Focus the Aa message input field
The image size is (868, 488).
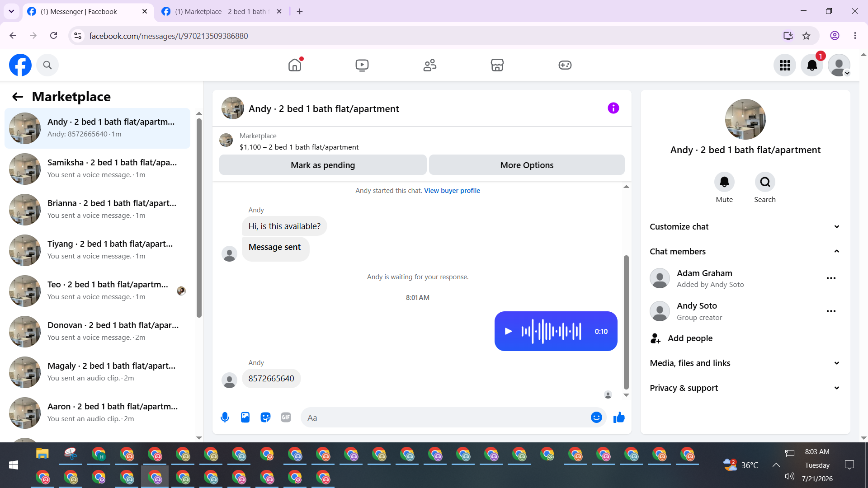445,418
